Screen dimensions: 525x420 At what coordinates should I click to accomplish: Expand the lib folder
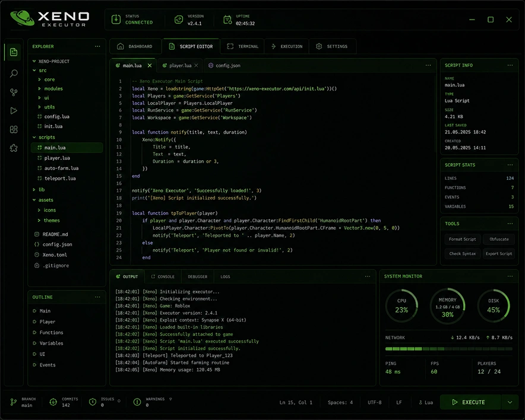34,190
